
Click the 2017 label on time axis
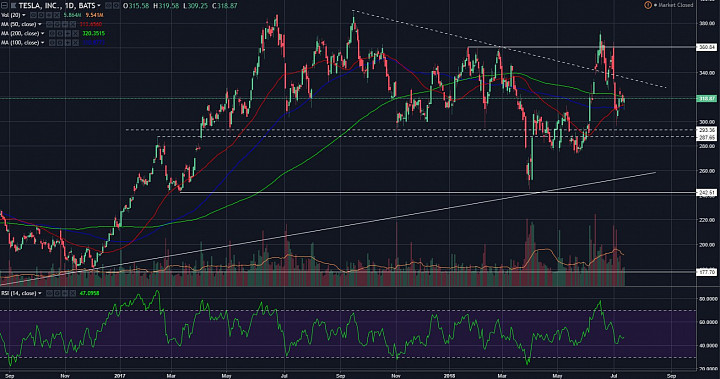(x=120, y=375)
